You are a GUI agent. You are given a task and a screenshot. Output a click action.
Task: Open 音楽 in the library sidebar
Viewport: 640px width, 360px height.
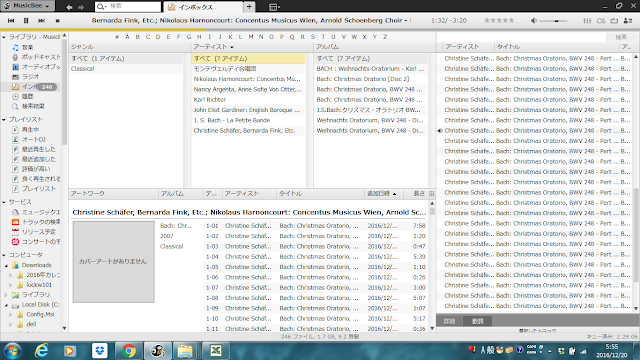point(27,47)
